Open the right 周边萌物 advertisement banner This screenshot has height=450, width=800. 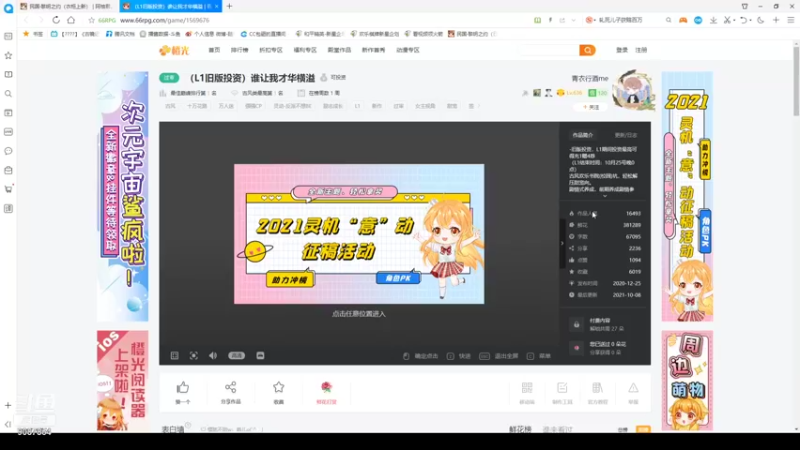coord(687,380)
